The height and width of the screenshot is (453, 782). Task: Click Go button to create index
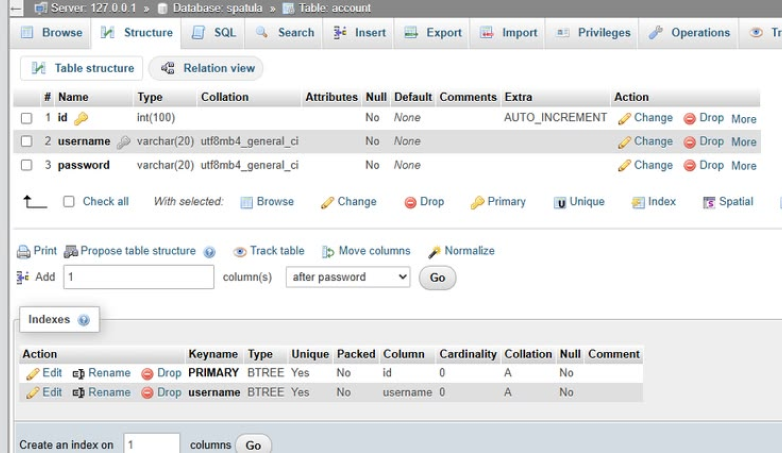(253, 445)
